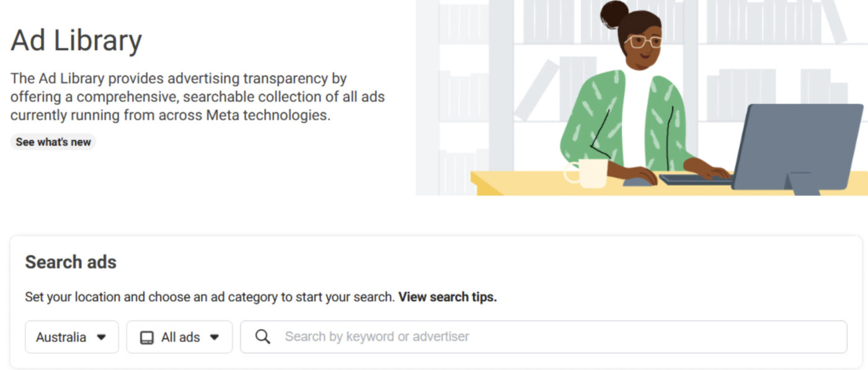The image size is (868, 370).
Task: Click the search magnifying glass icon
Action: tap(262, 337)
